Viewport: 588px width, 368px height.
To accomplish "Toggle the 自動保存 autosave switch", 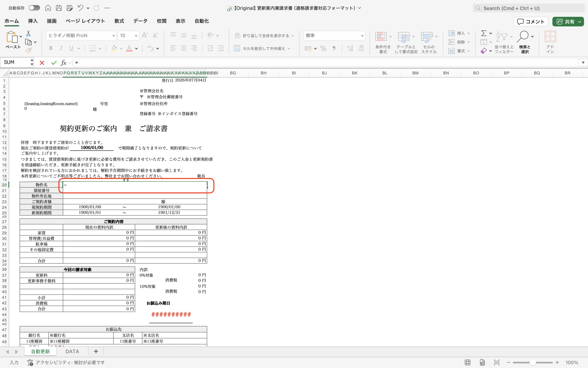I will coord(34,8).
